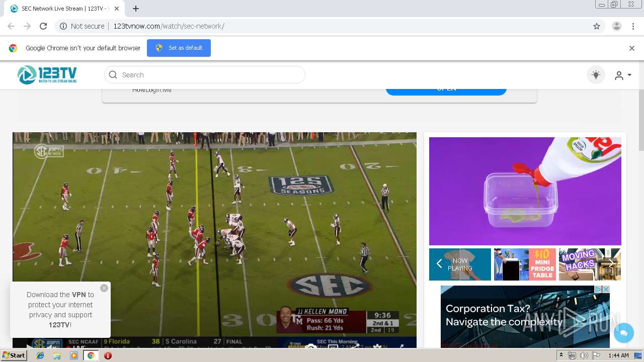Open the blue chat bubble widget
This screenshot has width=644, height=362.
click(624, 333)
